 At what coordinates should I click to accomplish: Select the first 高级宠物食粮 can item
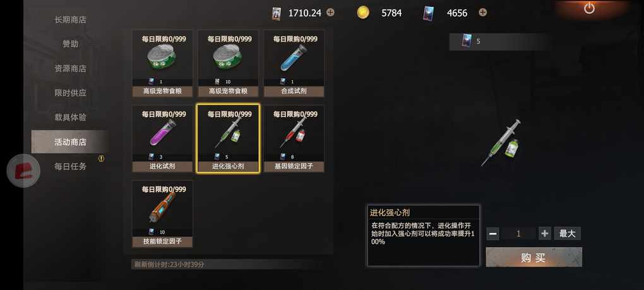[x=162, y=63]
